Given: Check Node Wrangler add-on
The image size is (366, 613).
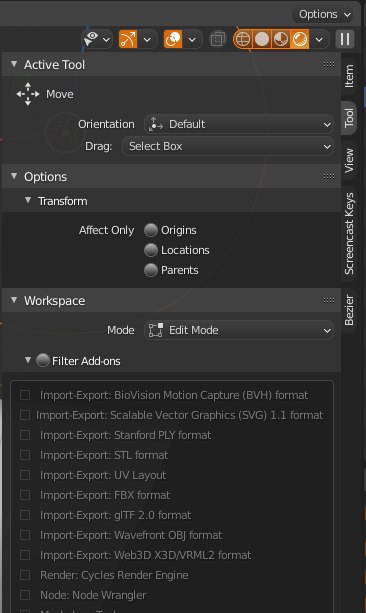Looking at the screenshot, I should tap(25, 595).
